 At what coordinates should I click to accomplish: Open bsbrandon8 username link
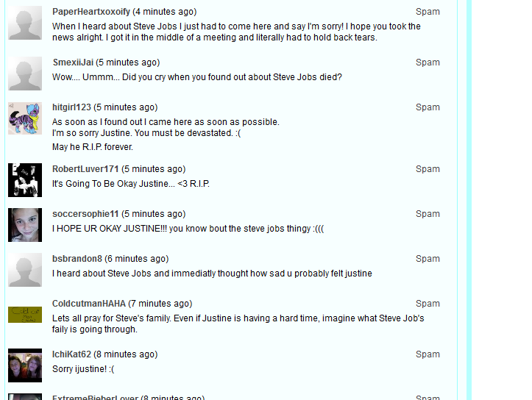tap(77, 259)
